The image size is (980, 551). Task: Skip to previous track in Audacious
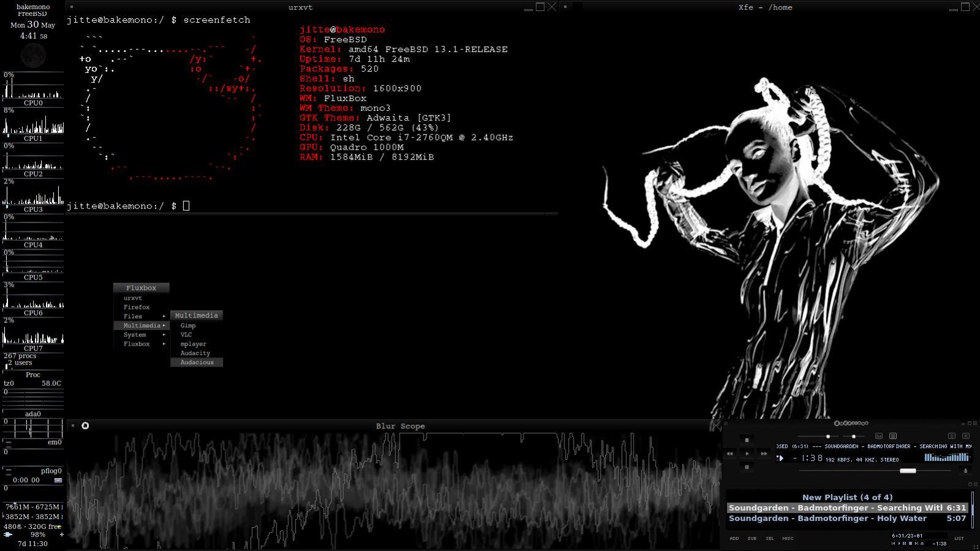click(x=729, y=454)
